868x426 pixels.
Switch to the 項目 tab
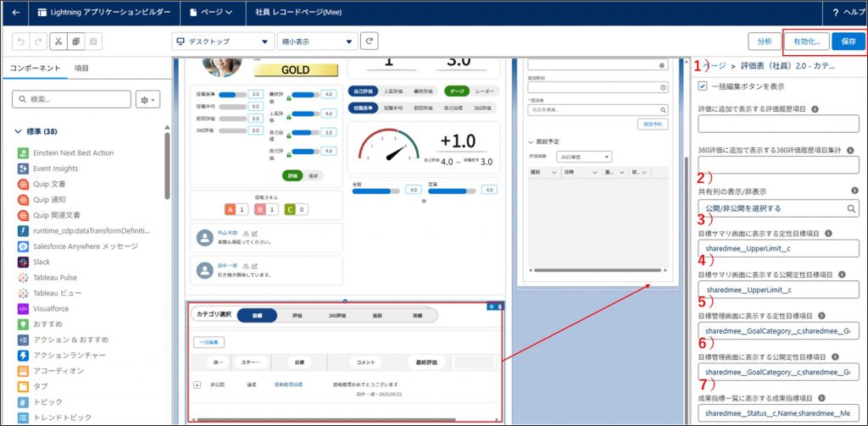pos(81,68)
